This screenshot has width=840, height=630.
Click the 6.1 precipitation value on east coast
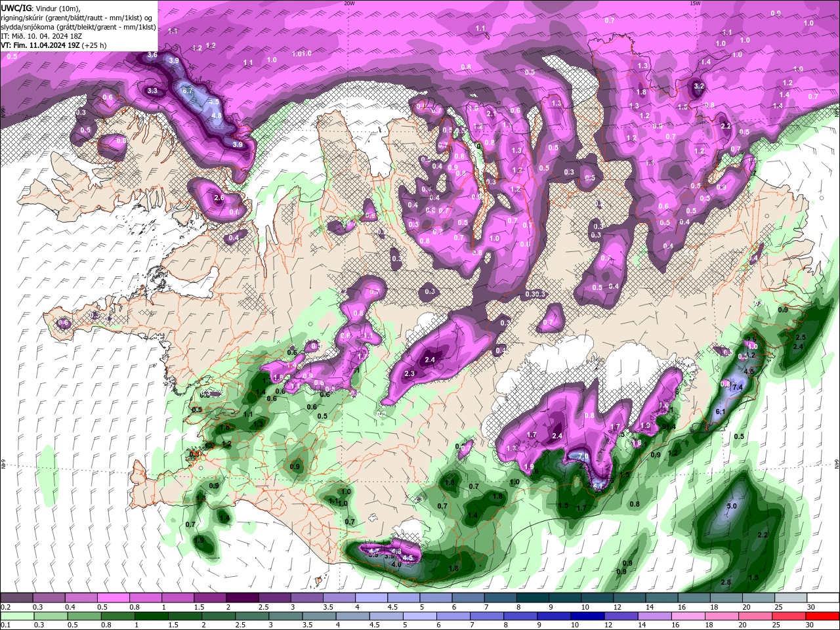tap(720, 411)
